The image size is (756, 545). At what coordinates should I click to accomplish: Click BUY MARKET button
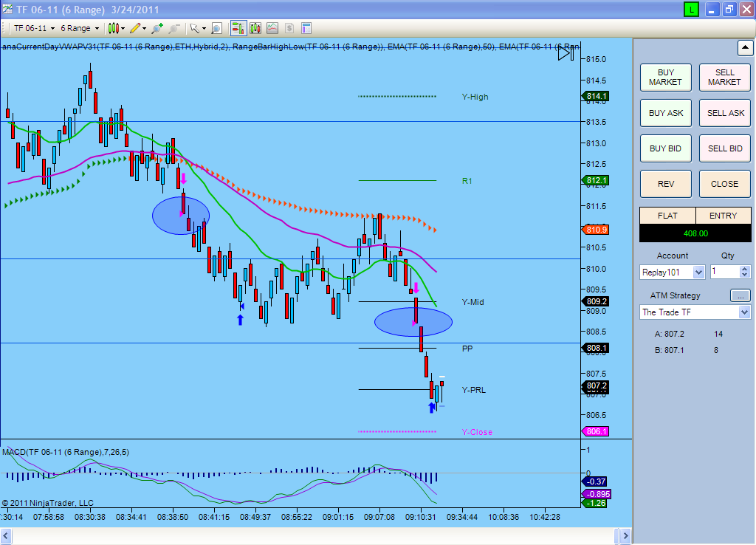point(665,77)
